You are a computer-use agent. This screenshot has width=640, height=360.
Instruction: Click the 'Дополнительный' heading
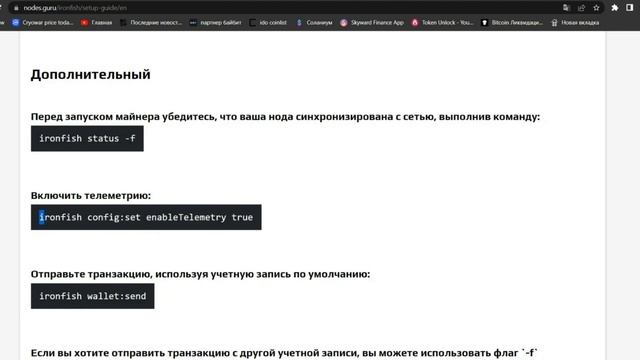pyautogui.click(x=91, y=74)
